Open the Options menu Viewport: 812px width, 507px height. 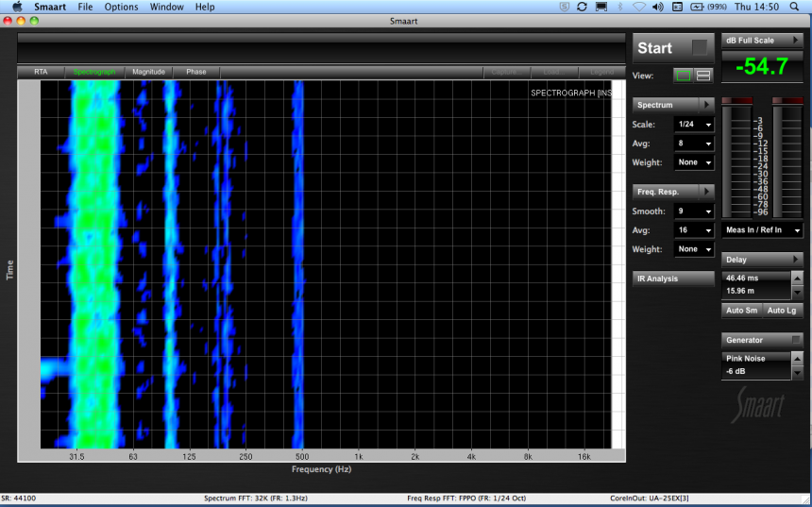coord(121,7)
